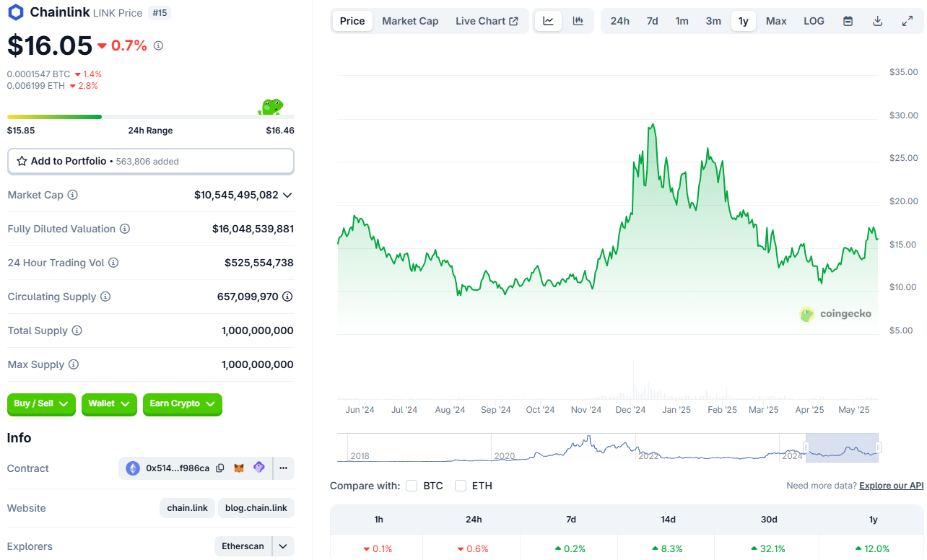Open the Earn Crypto dropdown
This screenshot has height=560, width=927.
(x=183, y=404)
